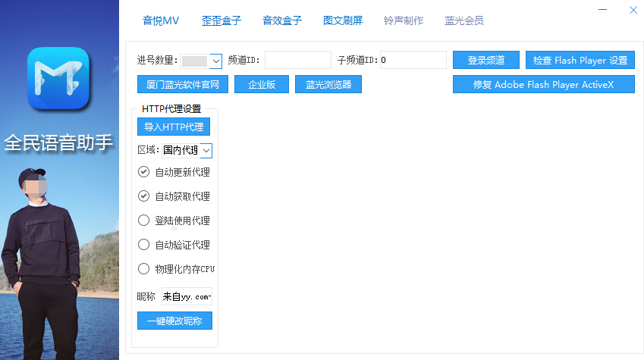Image resolution: width=644 pixels, height=360 pixels.
Task: Click the 子频道ID input field
Action: (413, 60)
